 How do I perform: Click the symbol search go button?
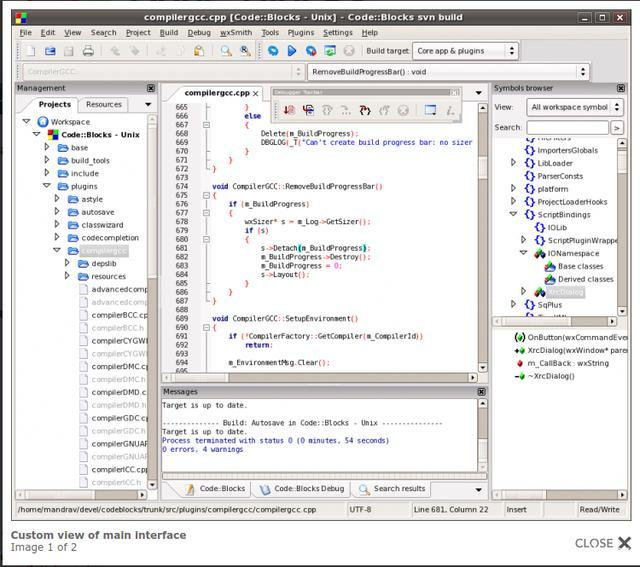pos(617,128)
